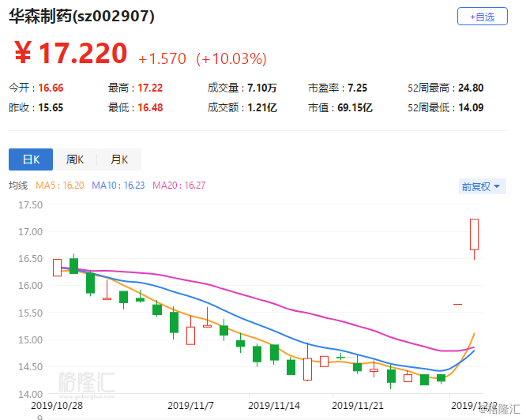Click the 成交量 value 7.10万
The image size is (526, 420).
click(262, 88)
